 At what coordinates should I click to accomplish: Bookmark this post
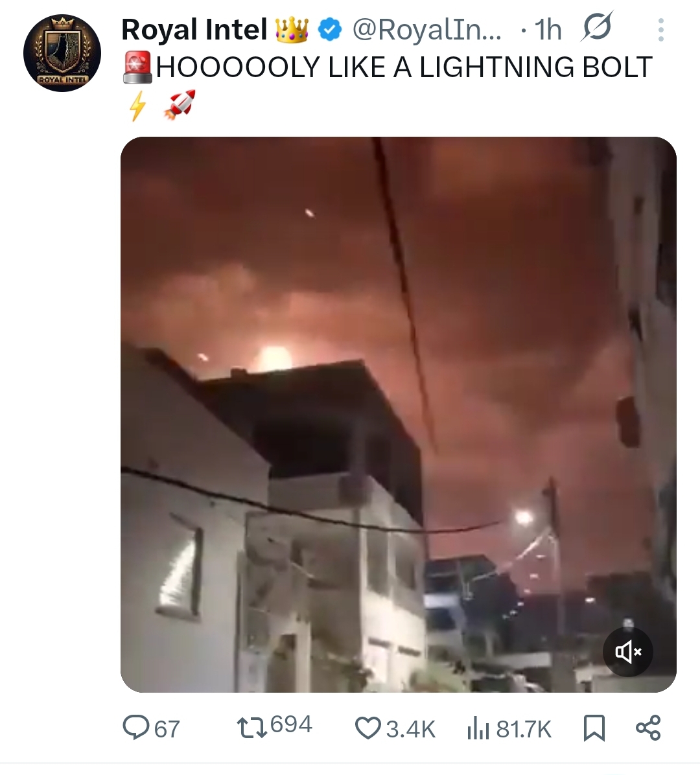(x=594, y=728)
